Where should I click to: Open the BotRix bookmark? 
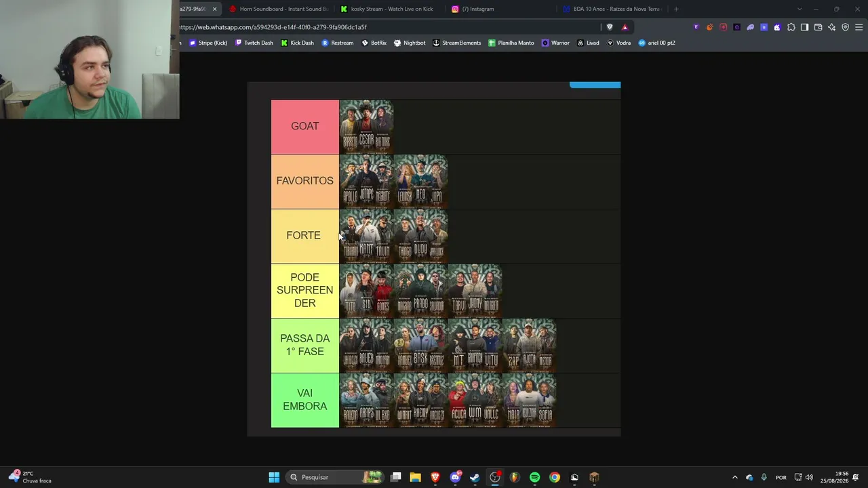(374, 43)
